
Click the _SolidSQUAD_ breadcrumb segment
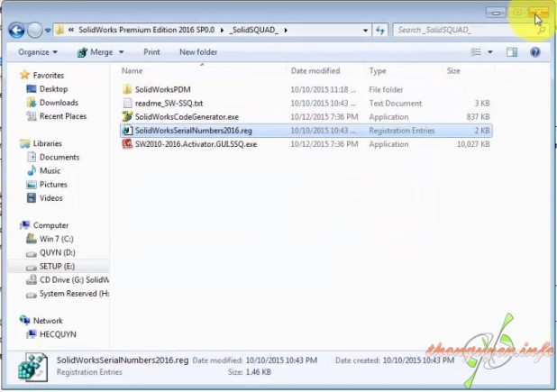click(x=253, y=30)
